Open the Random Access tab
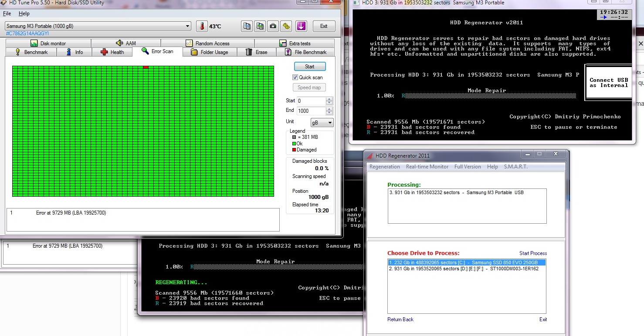Screen dimensions: 644x336 (x=207, y=44)
